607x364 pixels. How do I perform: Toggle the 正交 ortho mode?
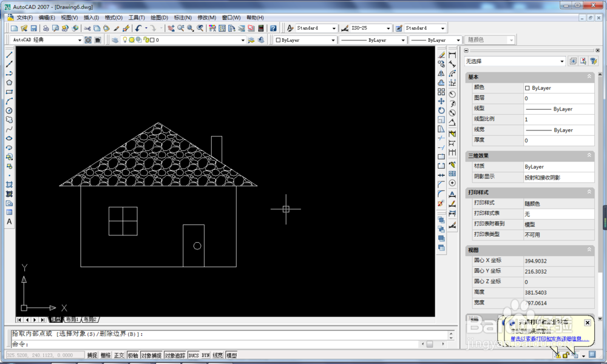(119, 355)
